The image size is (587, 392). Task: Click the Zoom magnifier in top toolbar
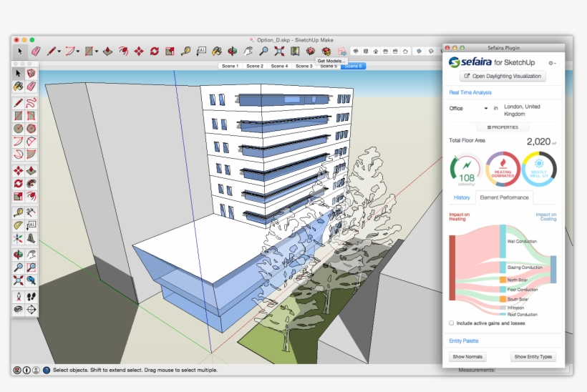[x=264, y=52]
